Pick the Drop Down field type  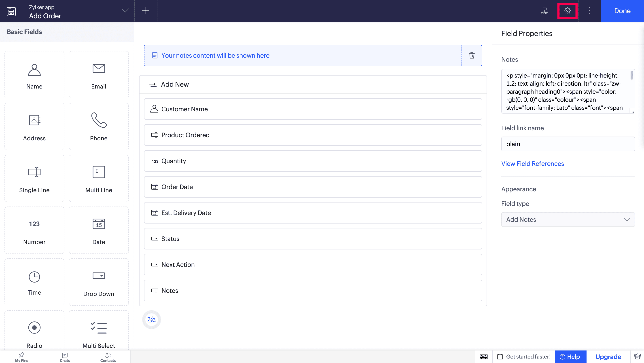point(98,282)
